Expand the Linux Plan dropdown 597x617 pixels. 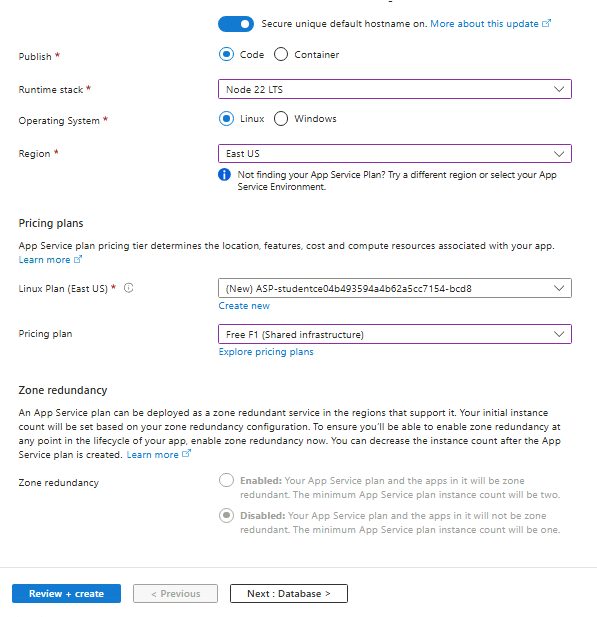pyautogui.click(x=395, y=288)
